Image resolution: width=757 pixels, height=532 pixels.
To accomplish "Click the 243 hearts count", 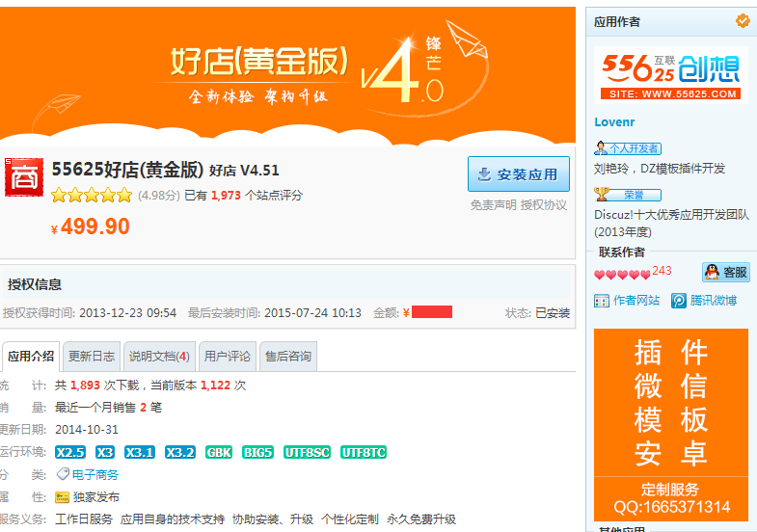I will coord(662,271).
